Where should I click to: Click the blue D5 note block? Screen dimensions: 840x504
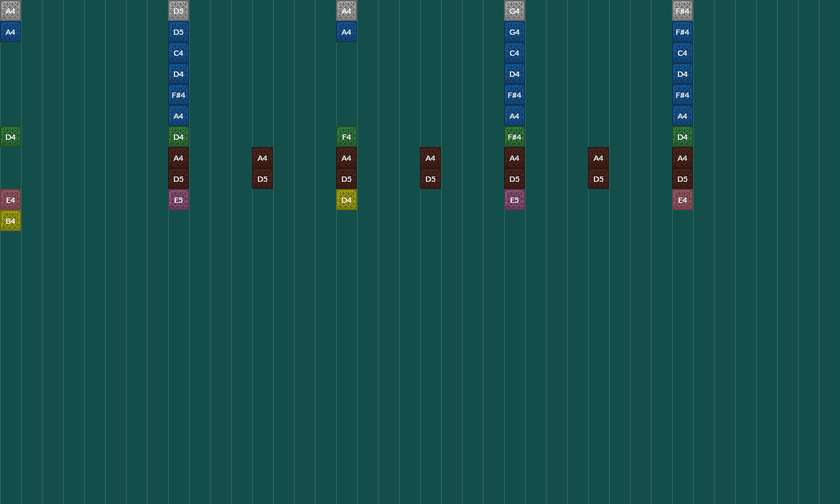[x=178, y=32]
